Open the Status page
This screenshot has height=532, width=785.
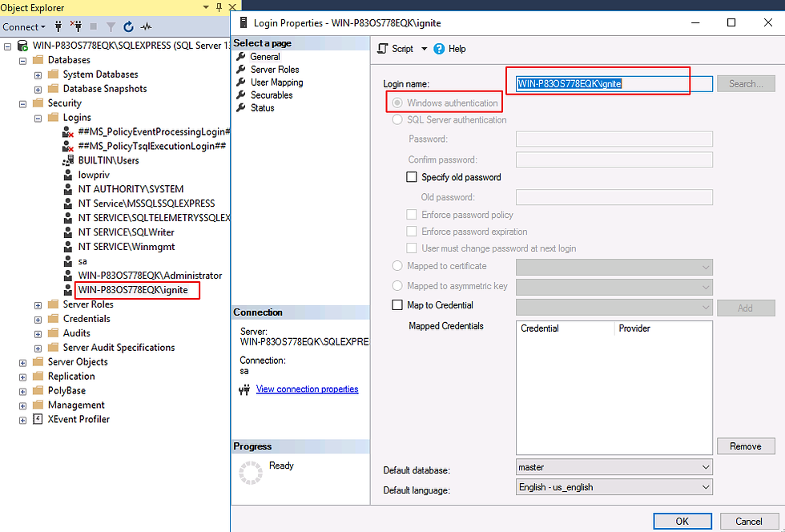click(x=263, y=107)
